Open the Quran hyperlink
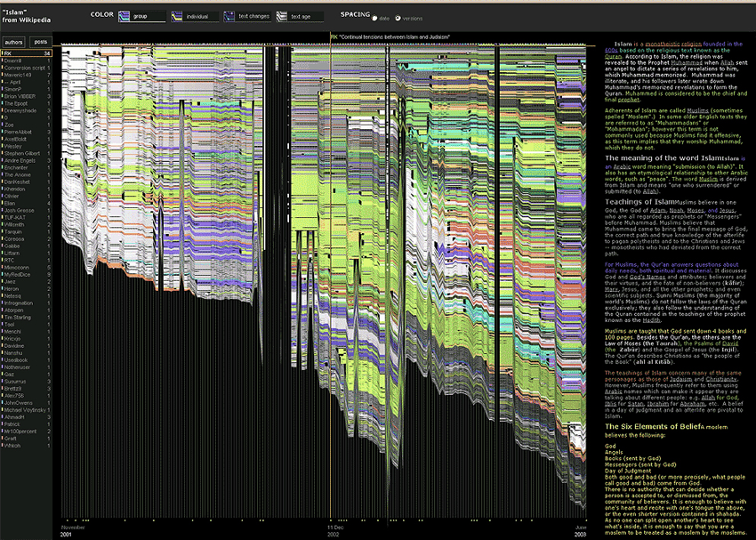 click(614, 55)
